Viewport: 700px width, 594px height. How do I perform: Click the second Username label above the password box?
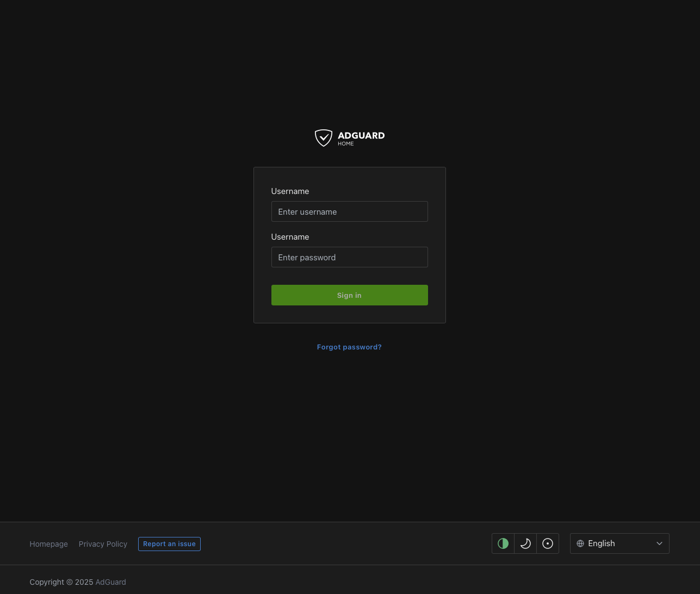point(290,237)
